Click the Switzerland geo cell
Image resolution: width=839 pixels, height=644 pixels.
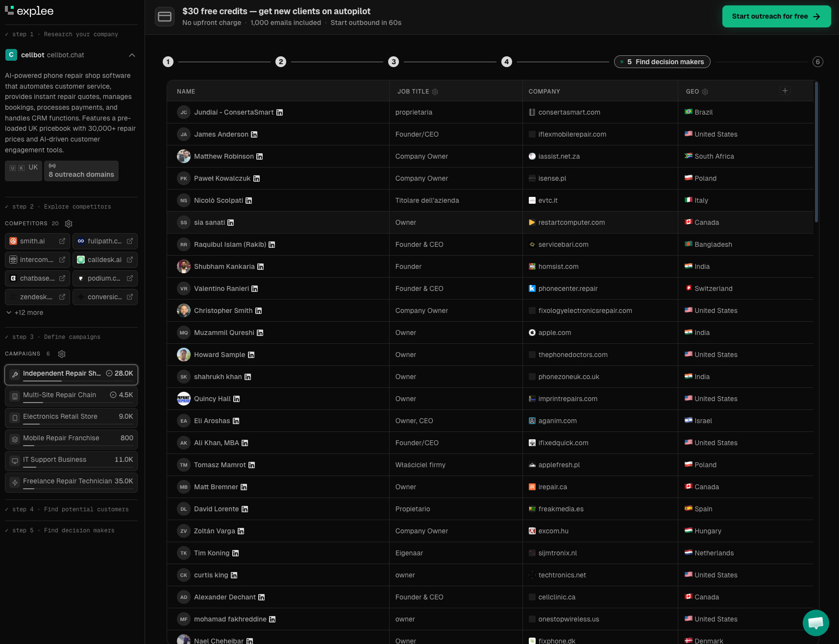pyautogui.click(x=745, y=288)
